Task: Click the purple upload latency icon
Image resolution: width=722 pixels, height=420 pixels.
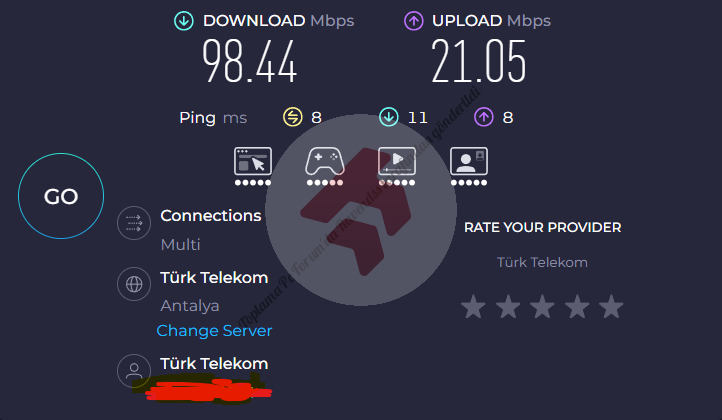Action: pos(483,117)
